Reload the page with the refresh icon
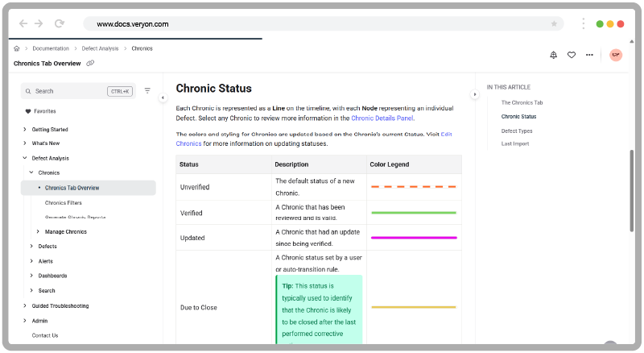Screen dimensions: 644x353 (x=60, y=24)
